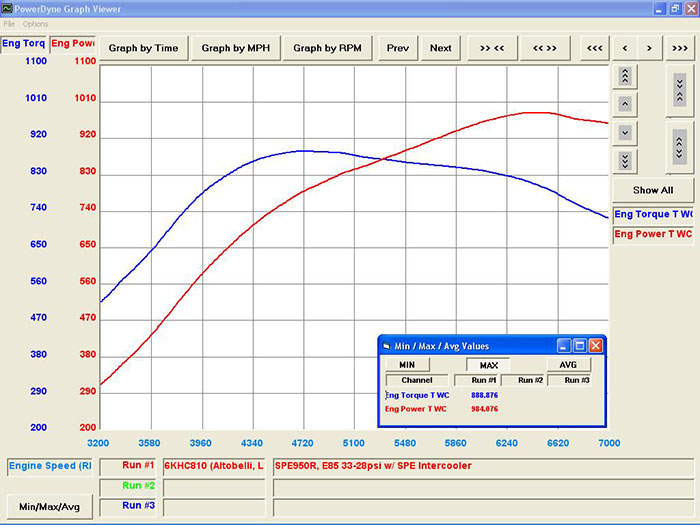Click the triple up-chevron scroll button
Viewport: 700px width, 525px height.
coord(625,76)
